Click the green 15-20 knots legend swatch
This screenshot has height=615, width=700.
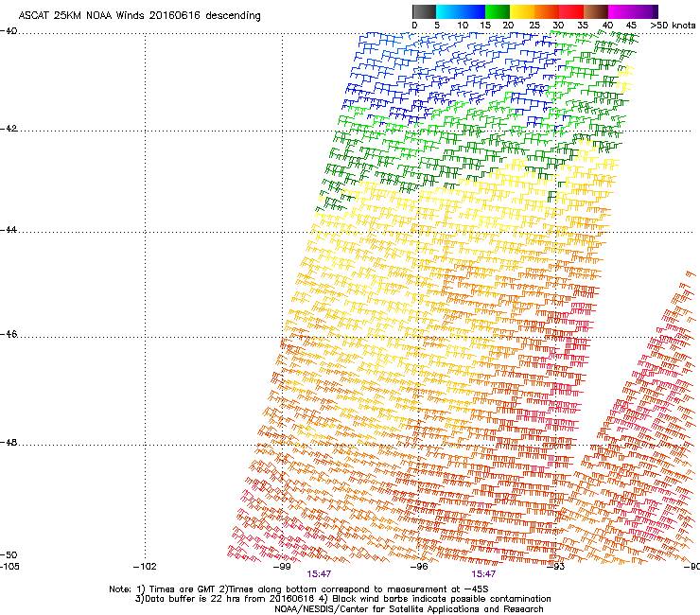[498, 11]
